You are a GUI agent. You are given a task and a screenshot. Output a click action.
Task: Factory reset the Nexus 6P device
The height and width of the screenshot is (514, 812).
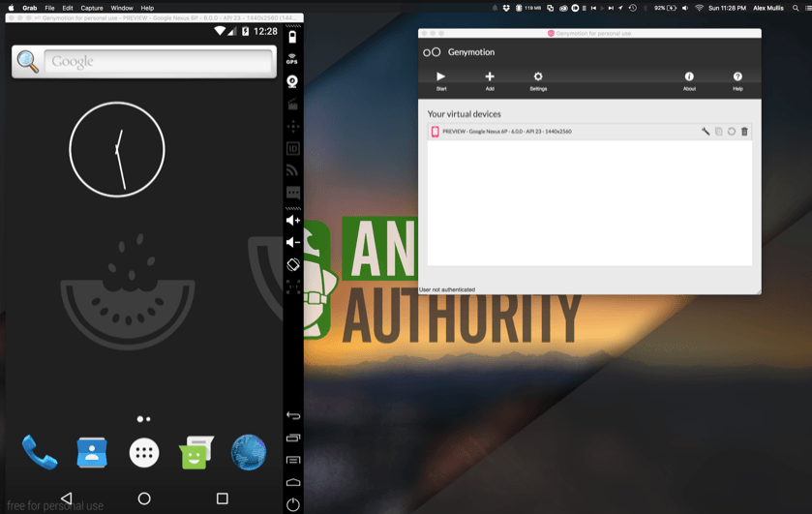[x=732, y=132]
